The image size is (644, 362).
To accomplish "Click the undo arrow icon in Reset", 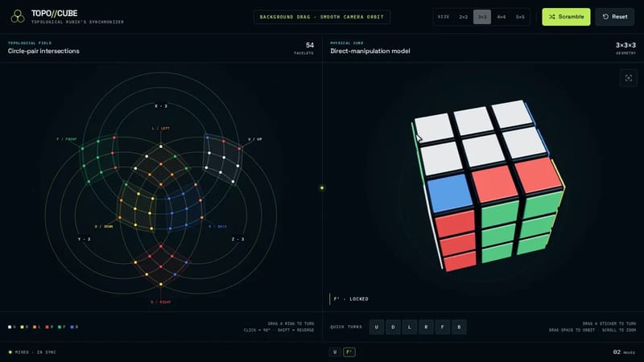I will pyautogui.click(x=605, y=17).
